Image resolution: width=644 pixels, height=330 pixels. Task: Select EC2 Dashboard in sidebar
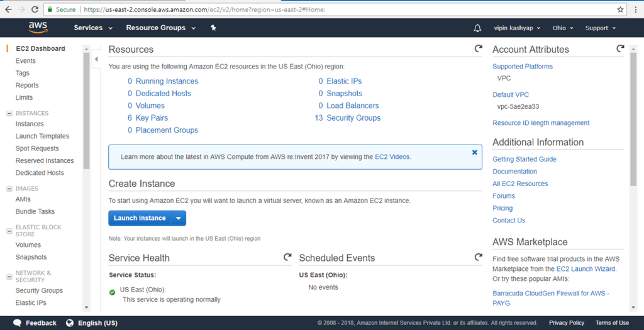pos(40,48)
